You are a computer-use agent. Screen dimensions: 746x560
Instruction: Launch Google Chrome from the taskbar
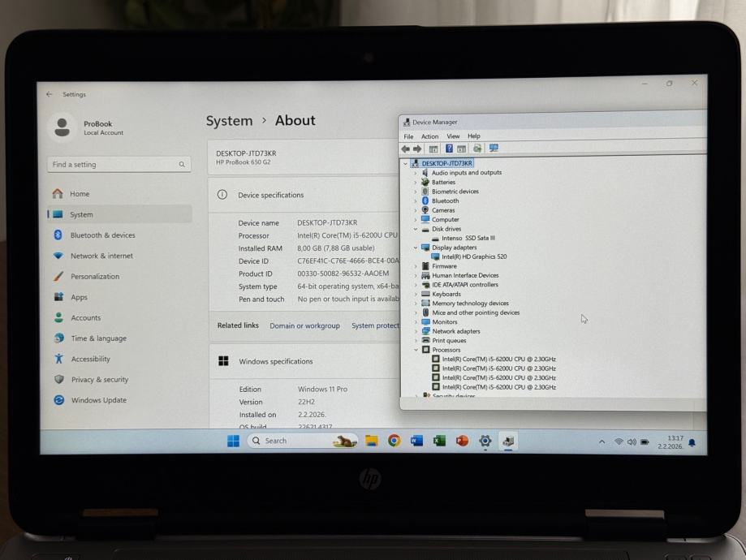tap(394, 441)
